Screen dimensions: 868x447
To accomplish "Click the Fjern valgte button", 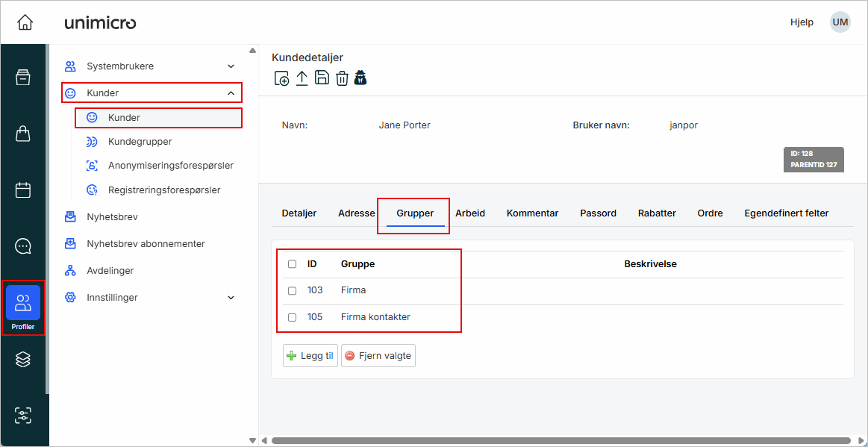I will 378,356.
